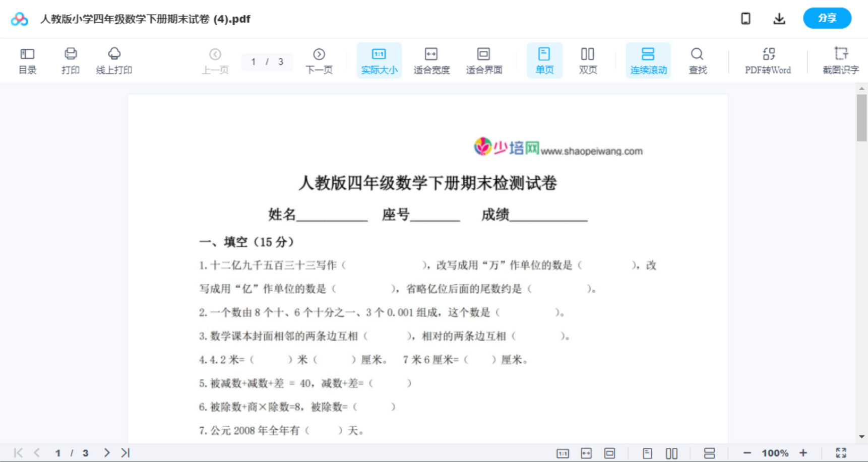This screenshot has width=868, height=462.
Task: Toggle 连续滚动 continuous scrolling
Action: pyautogui.click(x=648, y=60)
